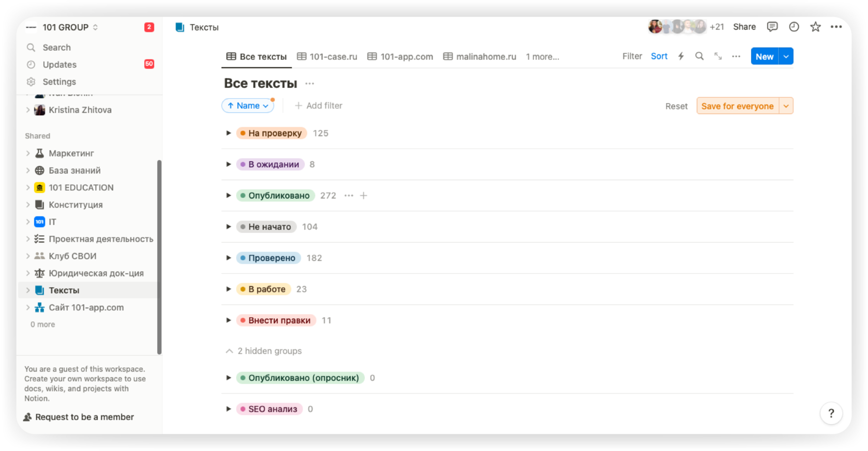
Task: Open database as full page icon
Action: (718, 56)
